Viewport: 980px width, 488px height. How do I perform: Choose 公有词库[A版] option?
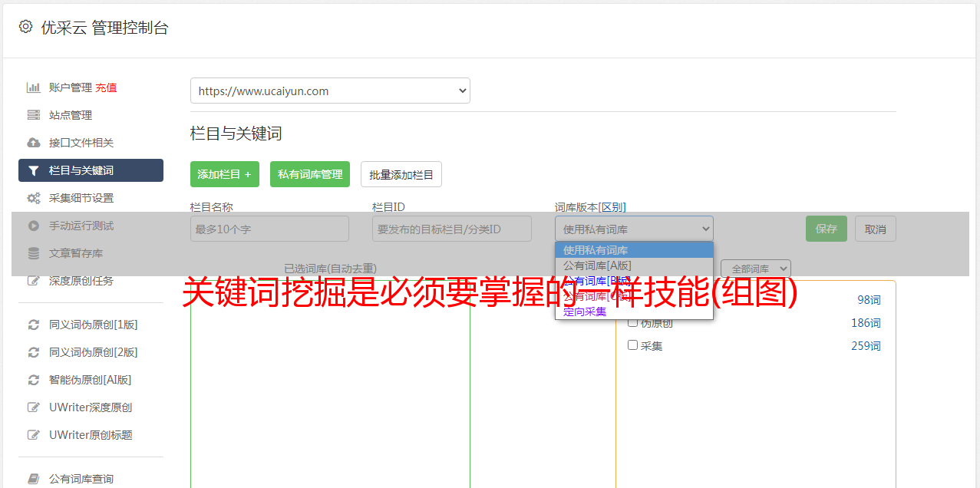634,265
